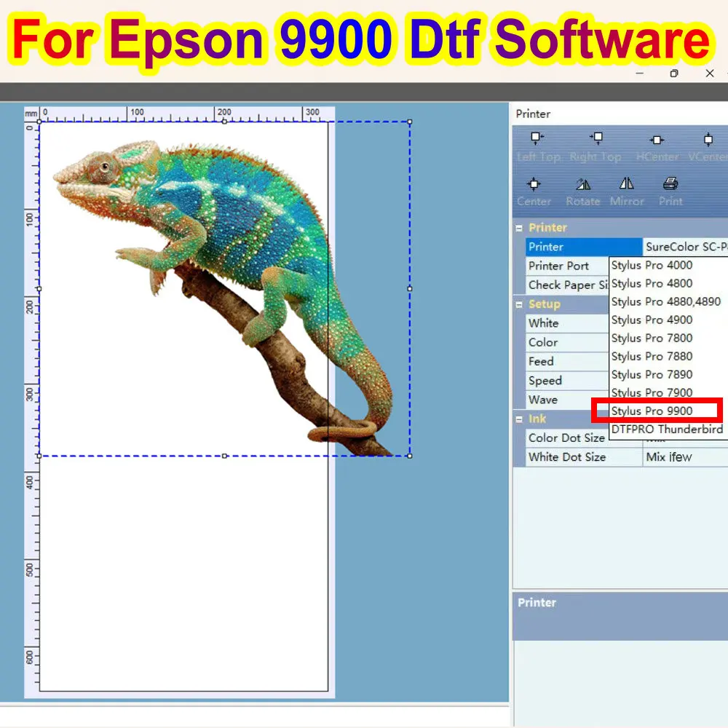This screenshot has width=728, height=728.
Task: Collapse the Ink settings section
Action: 520,419
